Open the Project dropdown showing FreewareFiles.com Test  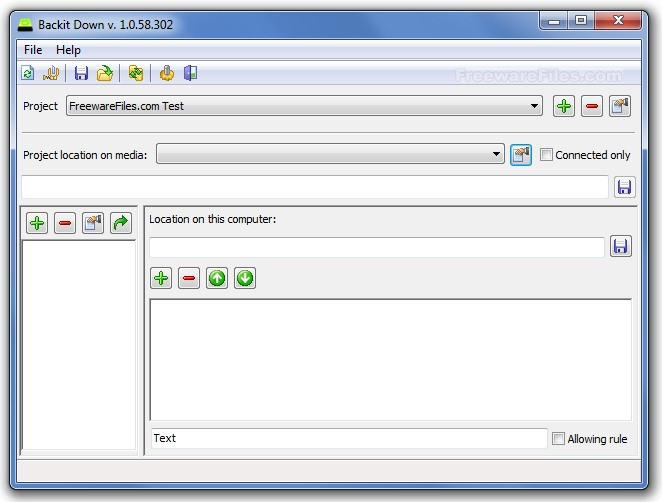[304, 106]
